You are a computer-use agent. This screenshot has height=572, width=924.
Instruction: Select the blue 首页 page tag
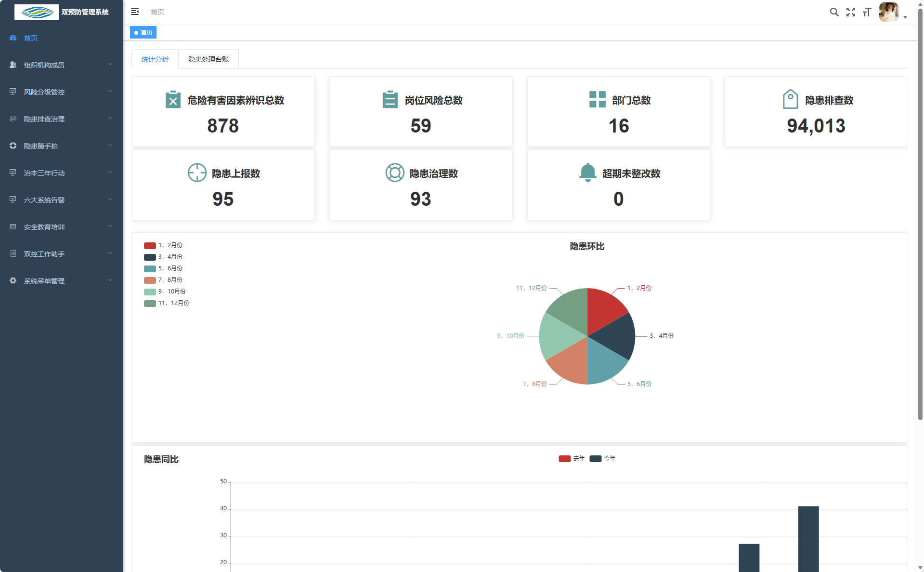143,32
